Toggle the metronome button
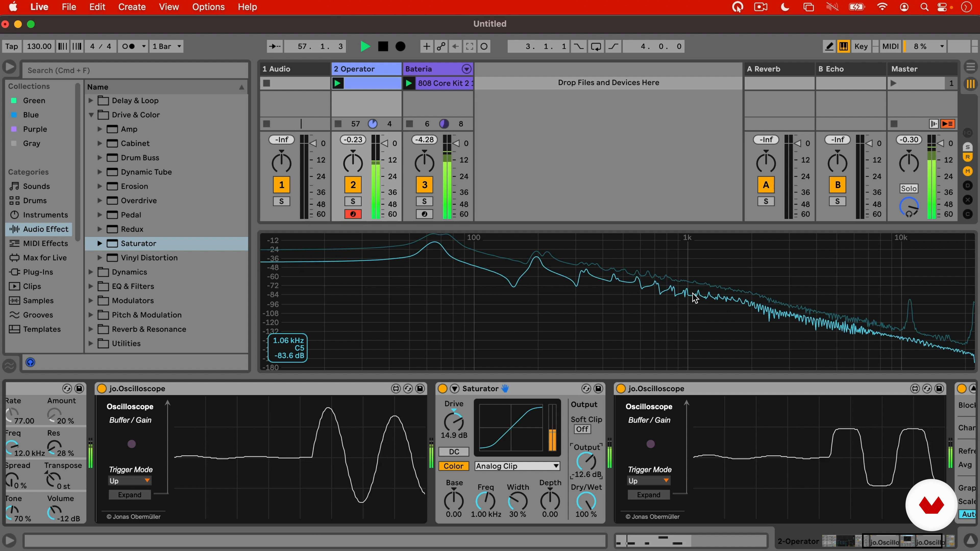 coord(129,46)
